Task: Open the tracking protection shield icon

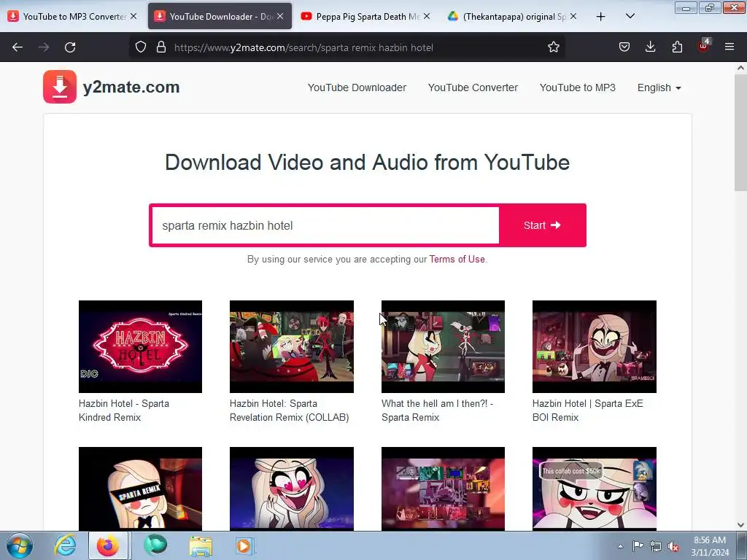Action: (x=141, y=47)
